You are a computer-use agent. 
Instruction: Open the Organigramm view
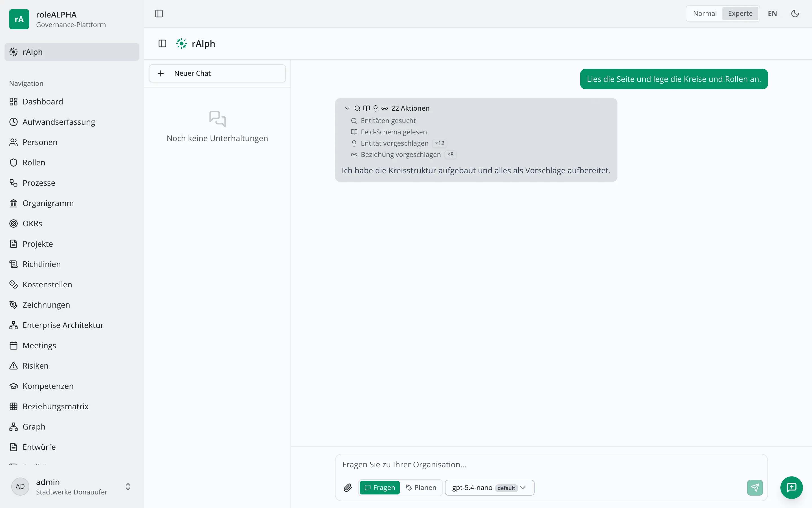coord(72,203)
